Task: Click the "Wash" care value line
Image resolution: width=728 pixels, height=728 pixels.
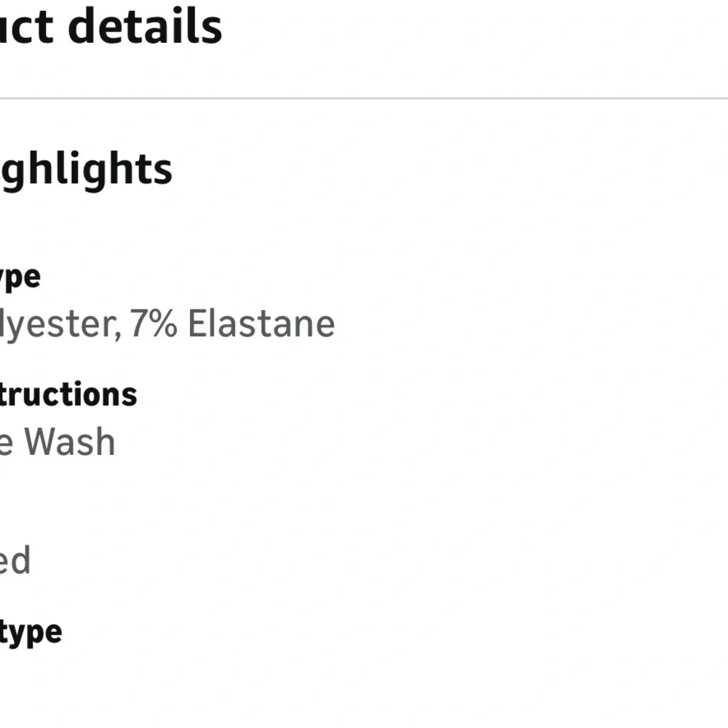Action: pyautogui.click(x=58, y=442)
